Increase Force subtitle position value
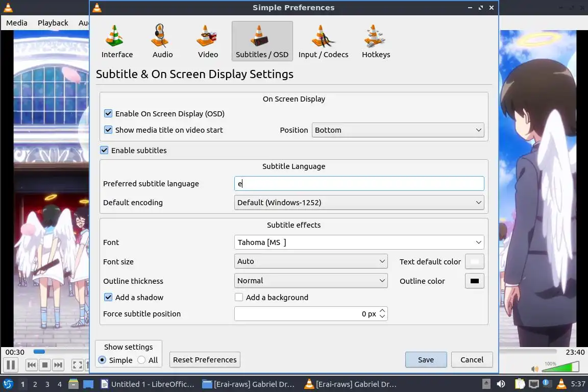 [x=382, y=311]
